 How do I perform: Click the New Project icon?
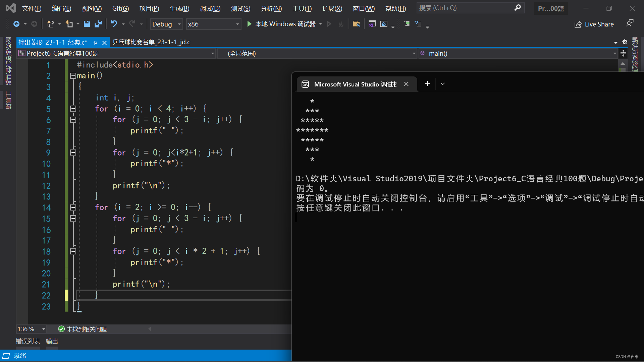(50, 24)
